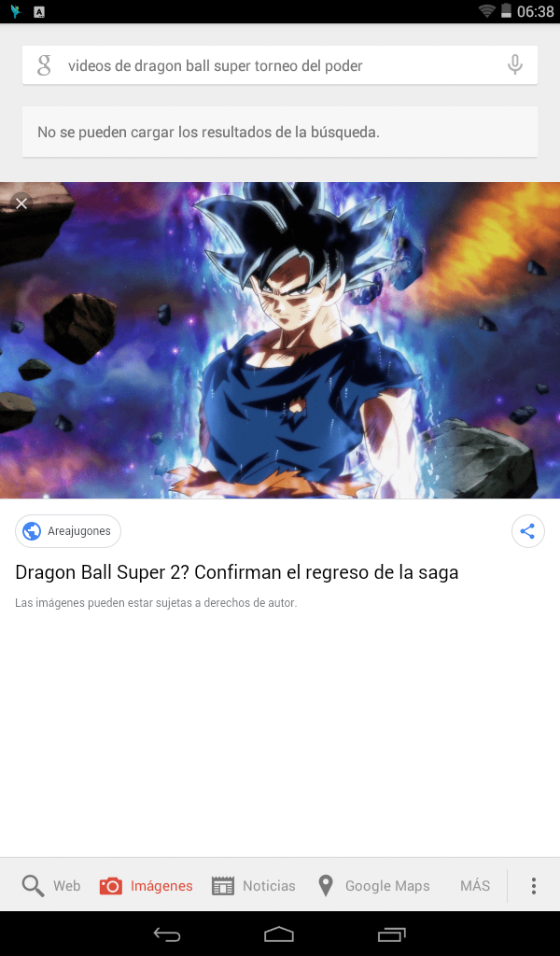Open the Dragon Ball Super 2 title link
560x956 pixels.
(x=236, y=572)
